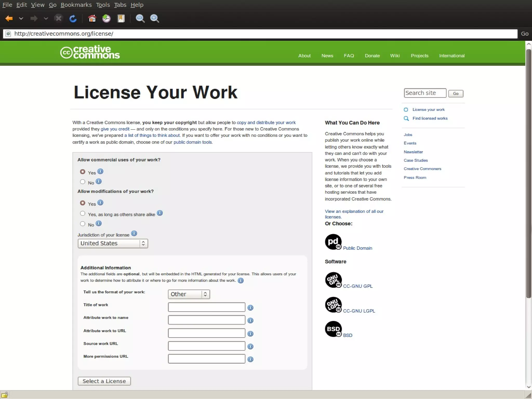532x399 pixels.
Task: Choose 'Yes, as long as others share alike'
Action: click(83, 213)
